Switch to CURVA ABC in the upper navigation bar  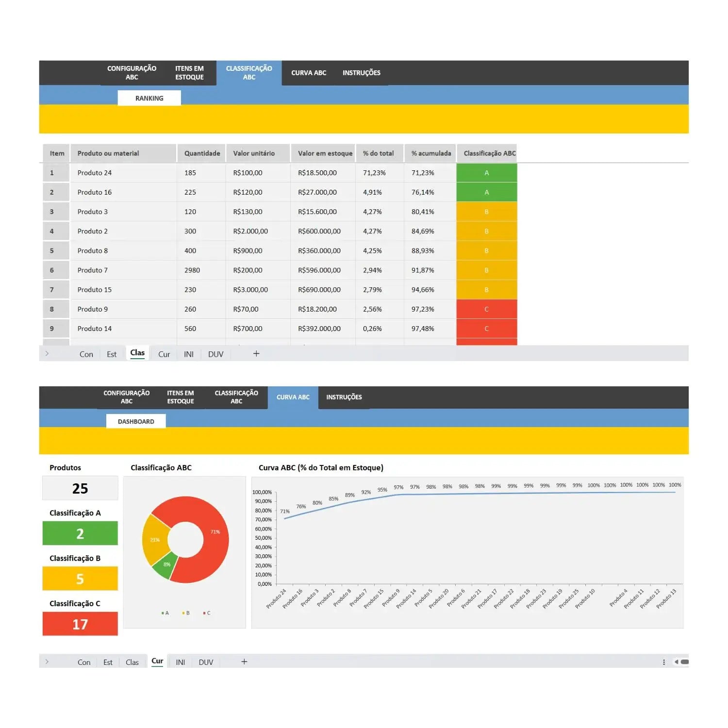[308, 73]
